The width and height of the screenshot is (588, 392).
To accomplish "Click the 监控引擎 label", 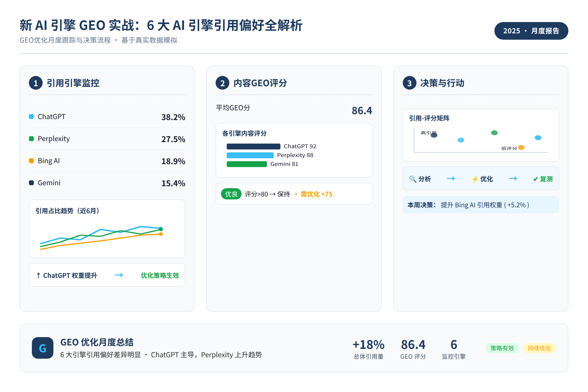I will [454, 356].
